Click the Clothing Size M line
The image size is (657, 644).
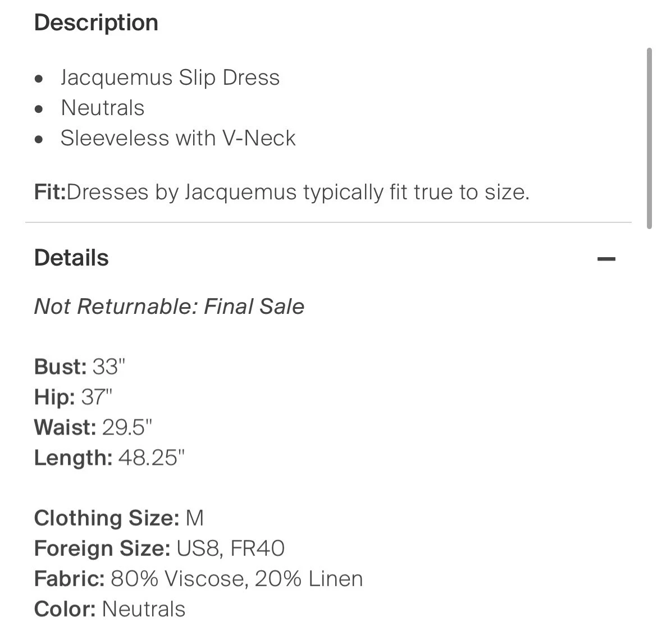[118, 518]
